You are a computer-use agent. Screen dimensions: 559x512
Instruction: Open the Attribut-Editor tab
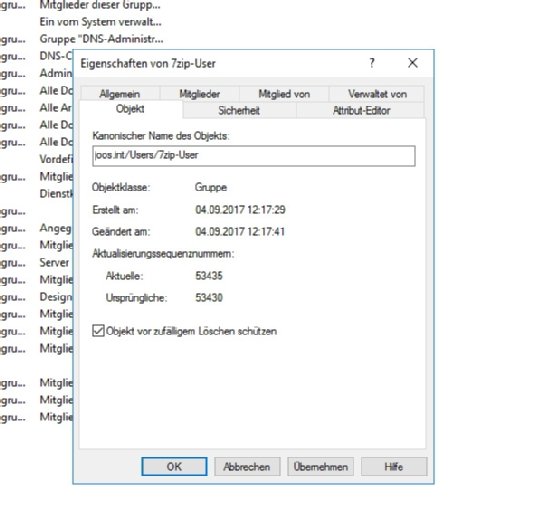click(361, 111)
